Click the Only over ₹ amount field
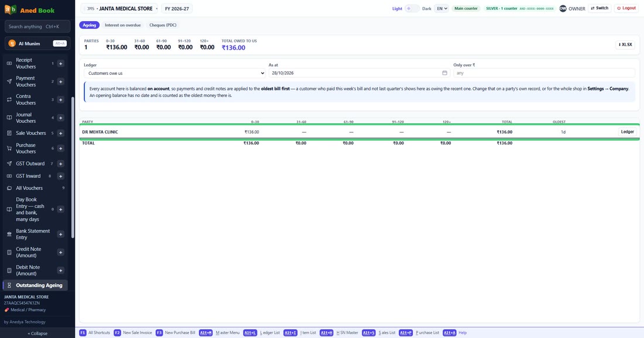The image size is (644, 338). pos(544,73)
